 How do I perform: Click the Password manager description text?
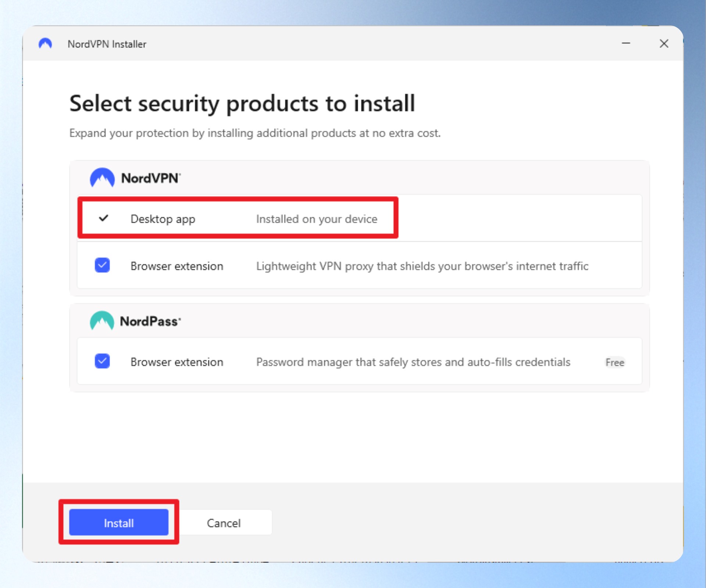413,362
